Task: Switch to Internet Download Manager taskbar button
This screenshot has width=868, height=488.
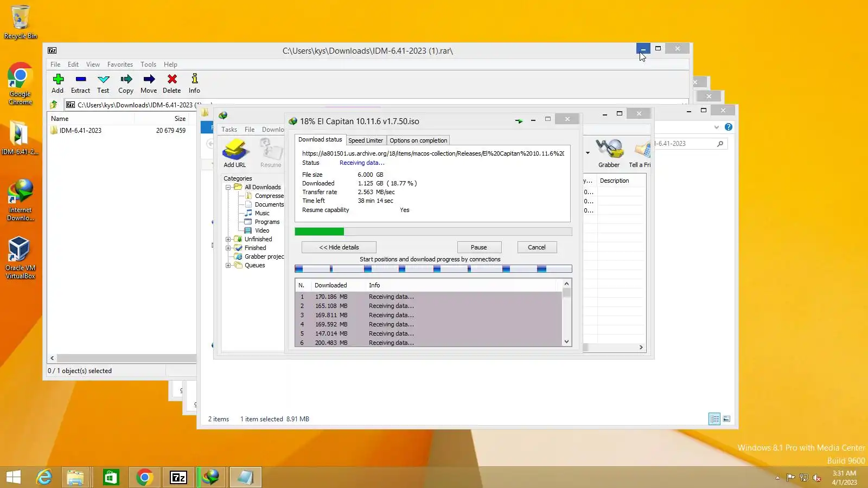Action: click(x=212, y=477)
